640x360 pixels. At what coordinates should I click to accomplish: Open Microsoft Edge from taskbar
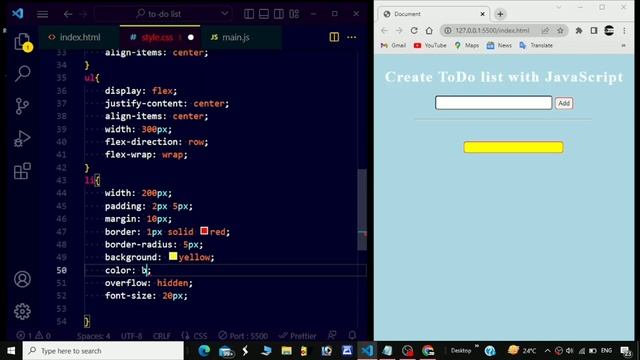coord(204,351)
